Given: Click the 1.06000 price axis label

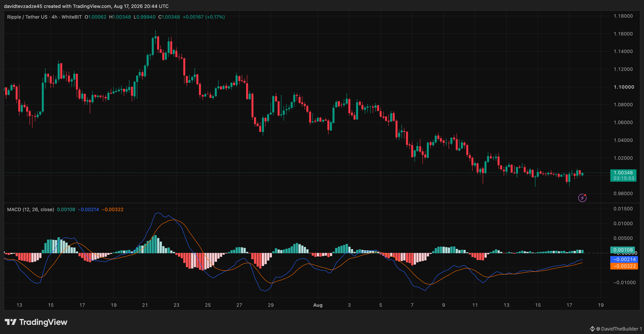Looking at the screenshot, I should click(x=623, y=122).
